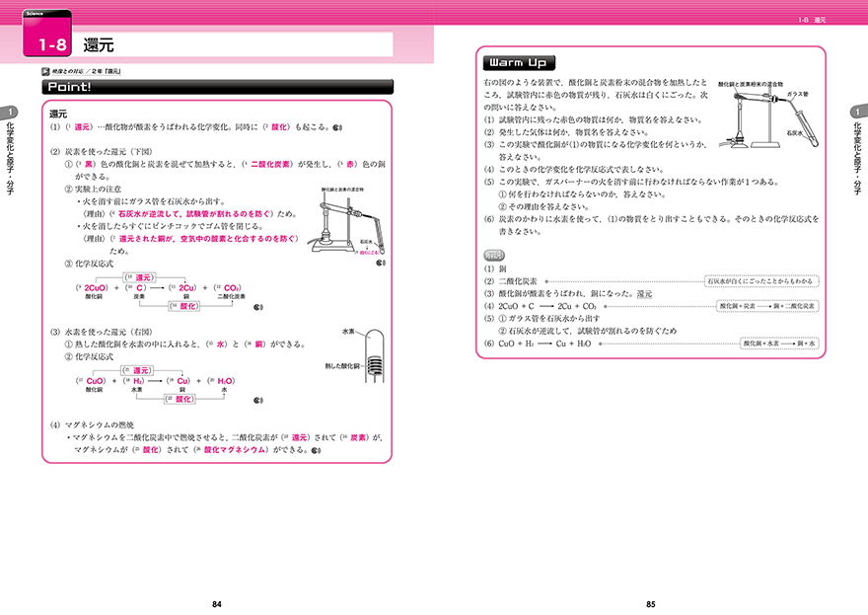868x615 pixels.
Task: Click the pink 2CuO term in the carbon equation
Action: pos(96,288)
